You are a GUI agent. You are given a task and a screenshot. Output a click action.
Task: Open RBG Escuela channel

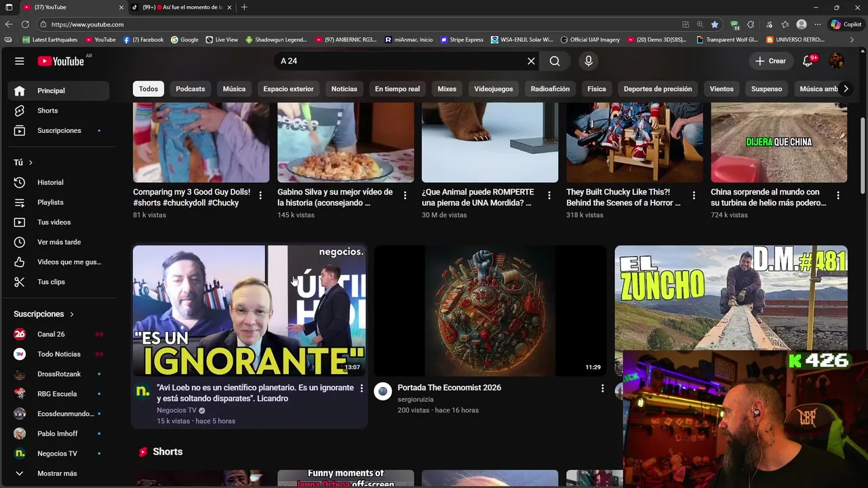pyautogui.click(x=58, y=394)
